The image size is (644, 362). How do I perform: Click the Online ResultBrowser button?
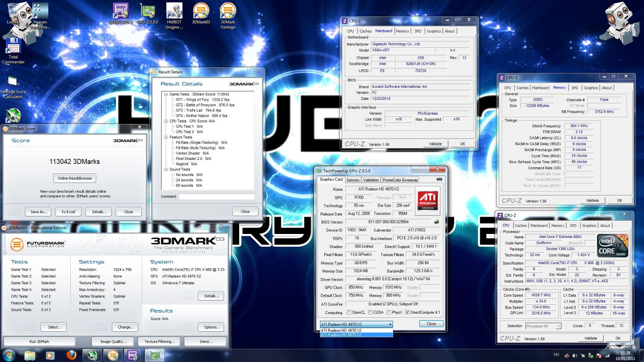(x=74, y=178)
